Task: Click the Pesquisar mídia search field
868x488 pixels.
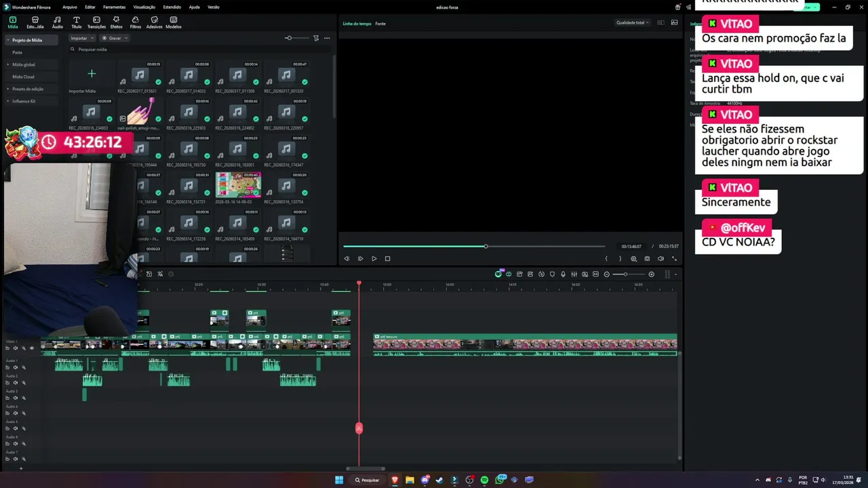Action: click(x=200, y=49)
